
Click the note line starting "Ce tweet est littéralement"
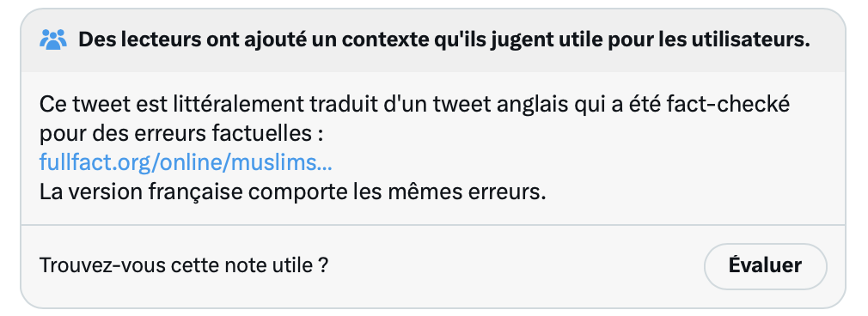point(414,104)
